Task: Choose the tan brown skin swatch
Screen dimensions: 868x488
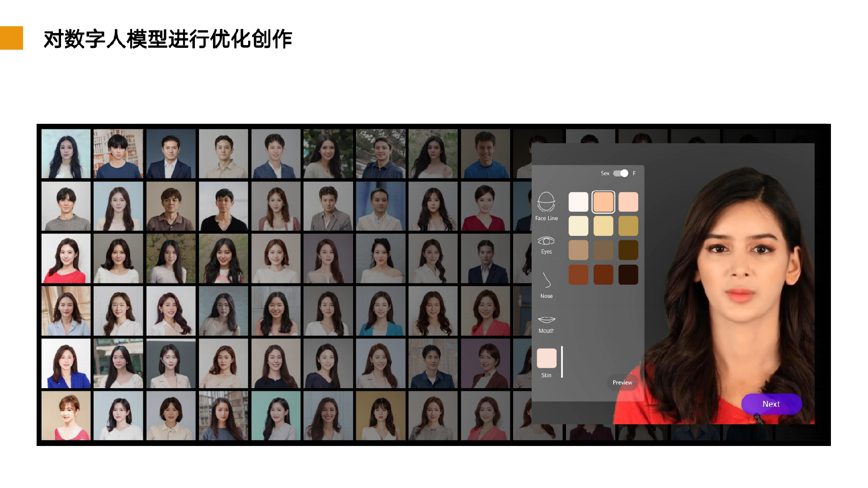Action: point(578,250)
